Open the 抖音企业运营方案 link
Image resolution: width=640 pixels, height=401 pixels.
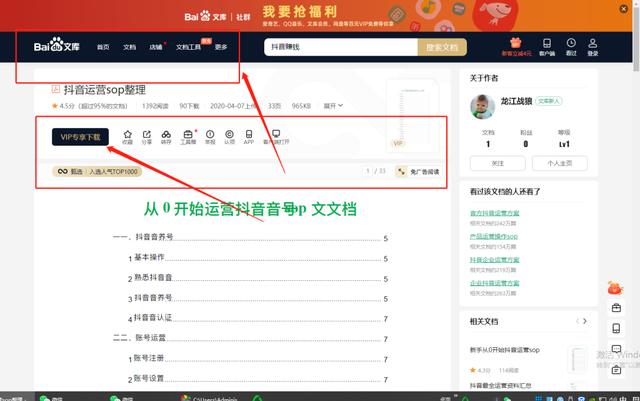[x=494, y=260]
